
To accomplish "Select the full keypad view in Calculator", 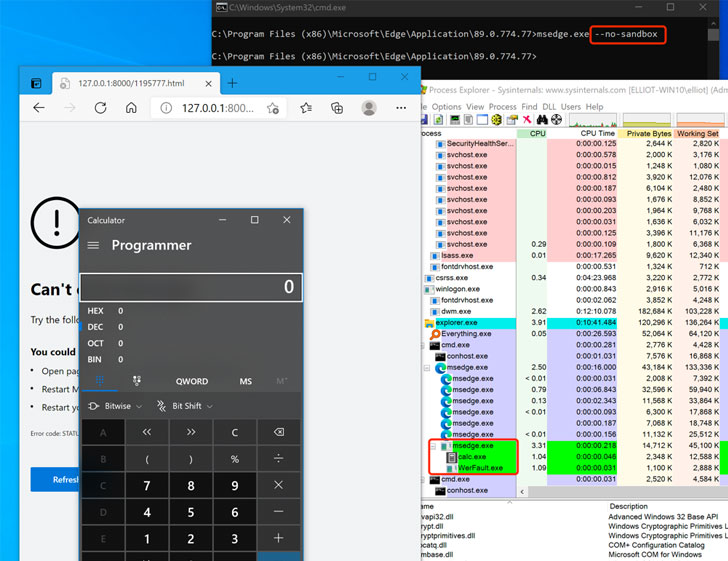I will point(100,381).
